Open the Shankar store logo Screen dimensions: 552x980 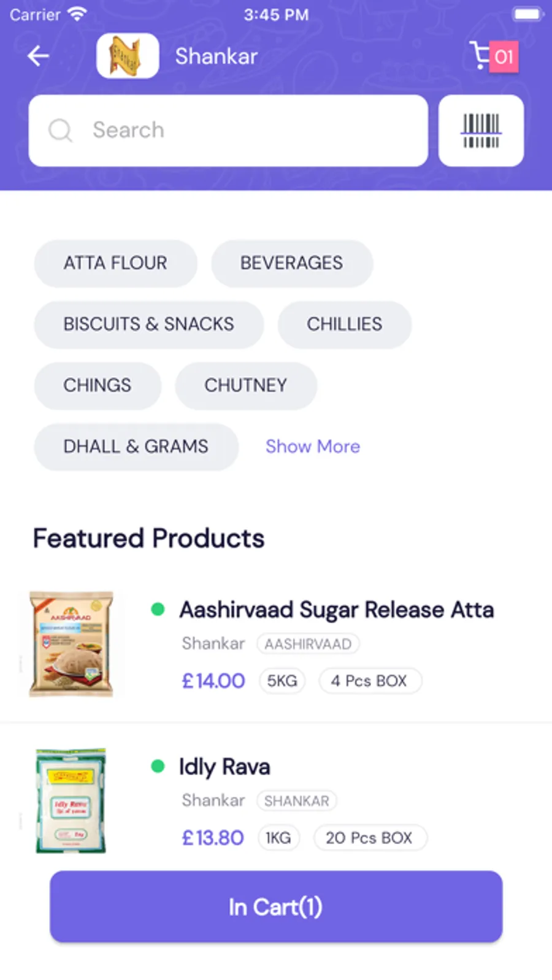pyautogui.click(x=128, y=56)
